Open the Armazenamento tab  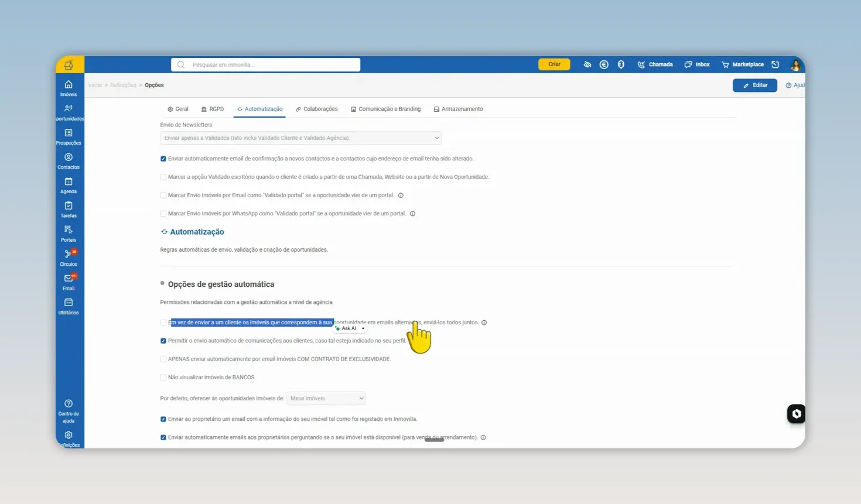pyautogui.click(x=458, y=109)
